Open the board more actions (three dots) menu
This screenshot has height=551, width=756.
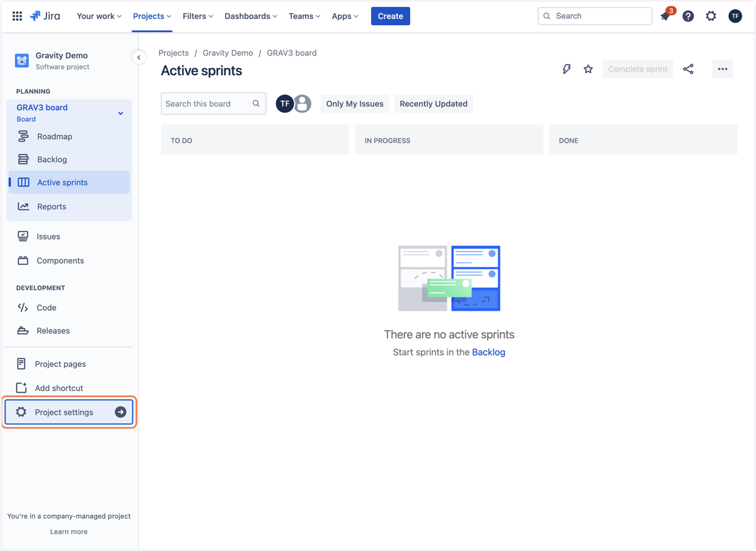(x=723, y=69)
